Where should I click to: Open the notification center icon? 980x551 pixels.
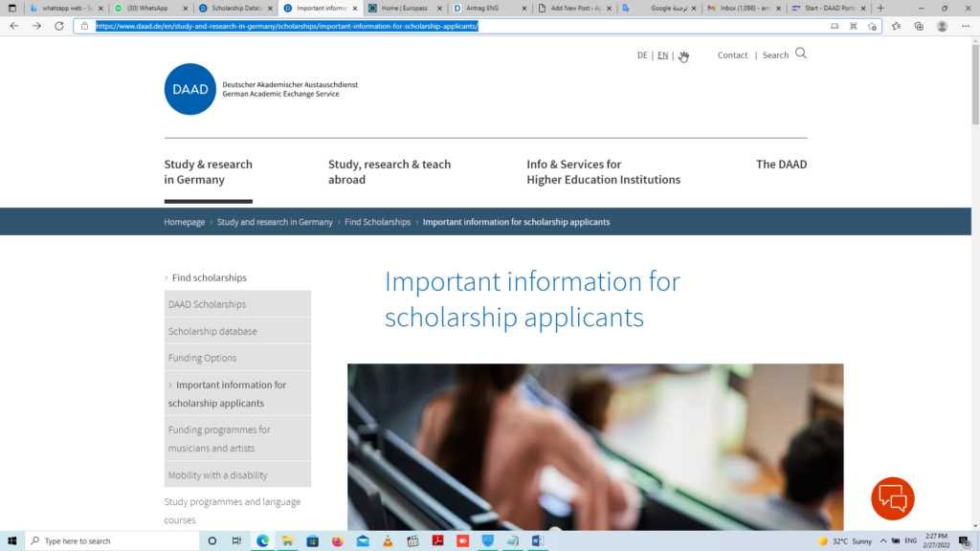pos(965,541)
